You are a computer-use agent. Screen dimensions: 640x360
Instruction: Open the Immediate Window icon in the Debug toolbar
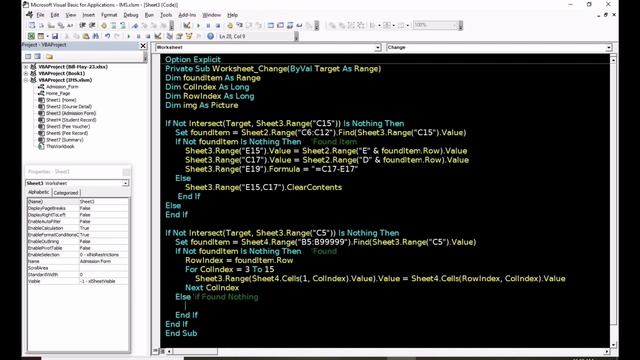280,25
